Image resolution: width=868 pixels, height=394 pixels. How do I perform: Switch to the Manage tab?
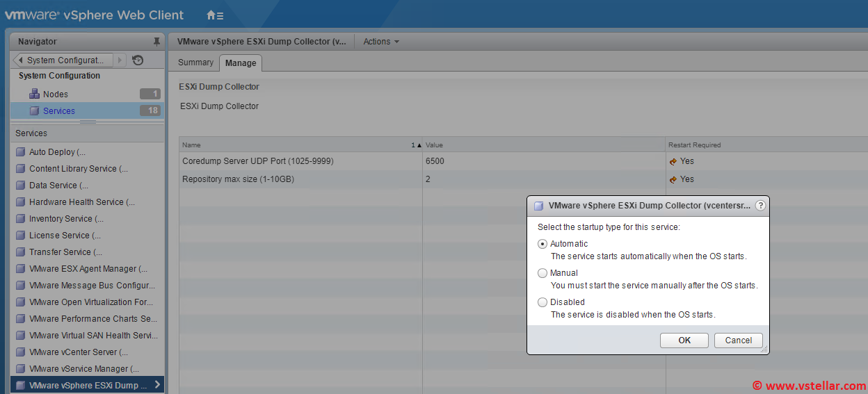point(241,63)
